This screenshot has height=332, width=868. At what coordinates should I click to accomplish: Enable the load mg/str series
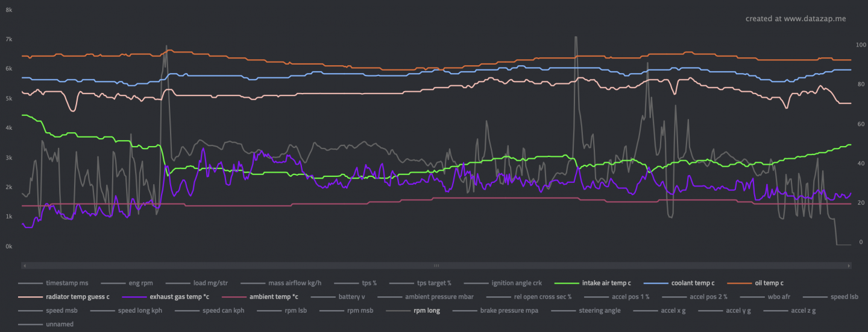pyautogui.click(x=197, y=283)
